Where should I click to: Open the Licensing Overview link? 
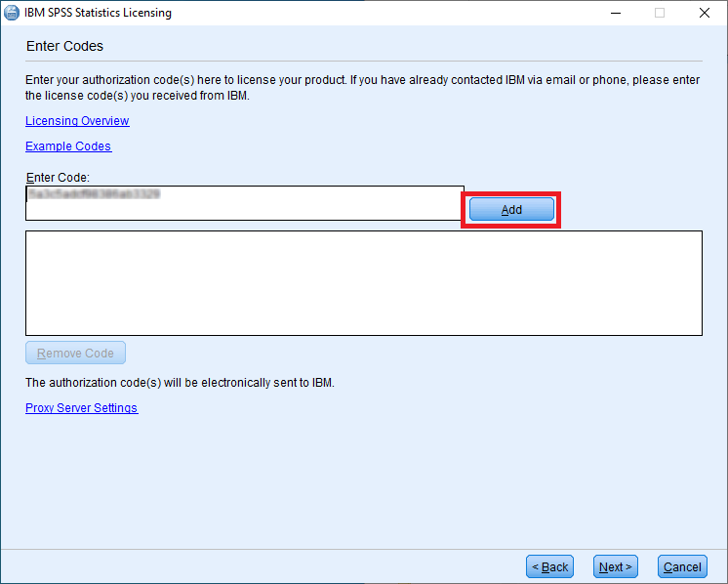tap(77, 121)
